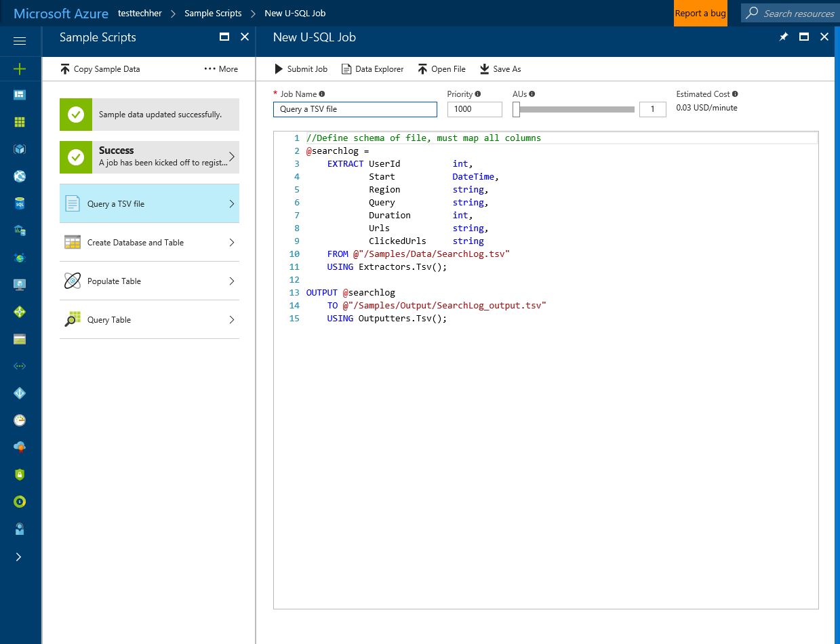Click the AUs number box

click(x=653, y=109)
